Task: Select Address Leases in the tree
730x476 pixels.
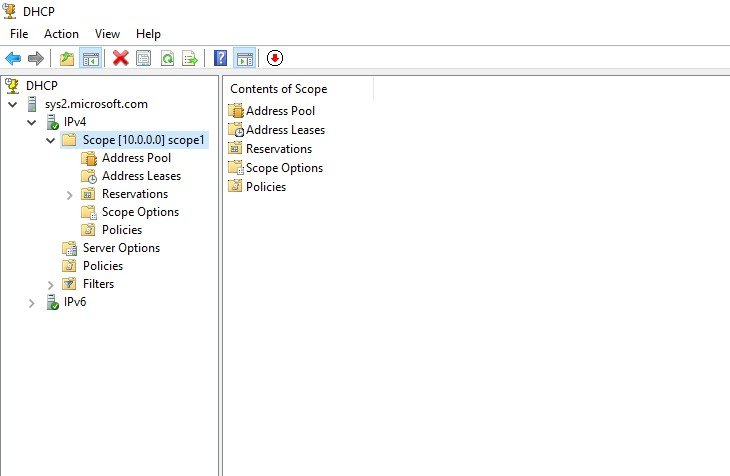Action: pyautogui.click(x=142, y=176)
